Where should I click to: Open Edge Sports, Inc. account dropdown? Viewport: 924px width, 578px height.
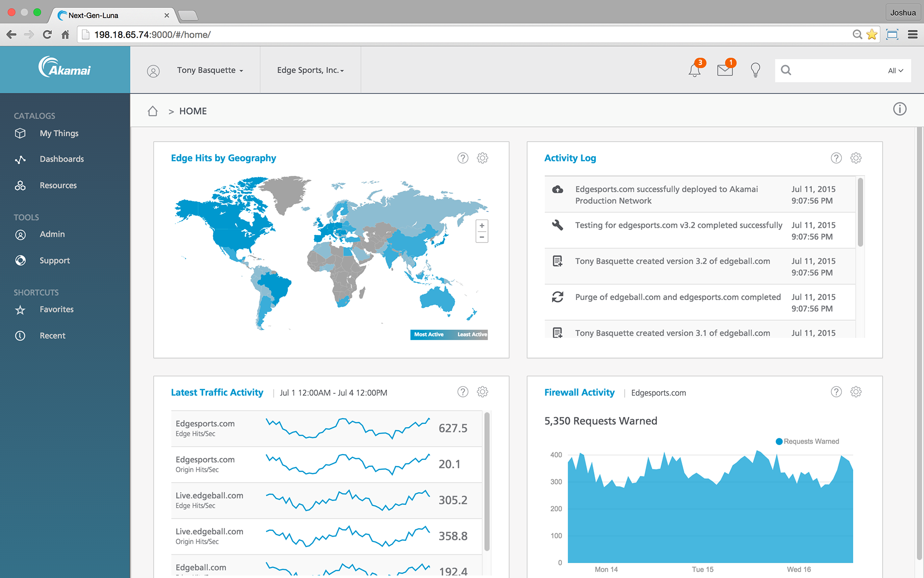point(310,70)
